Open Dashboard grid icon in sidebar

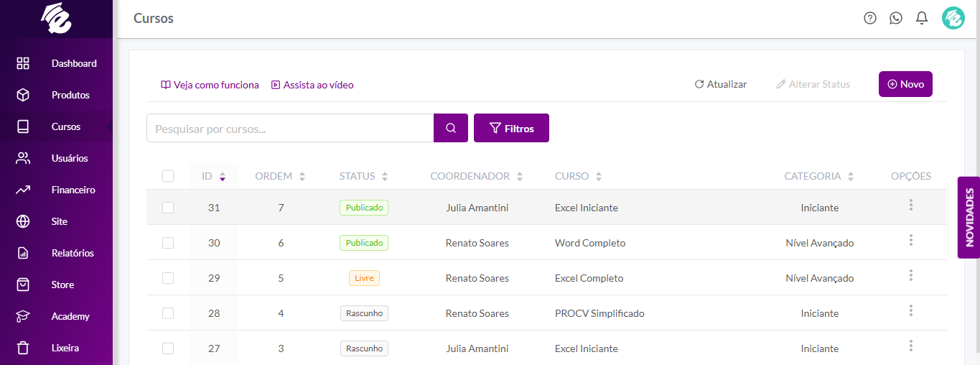tap(23, 63)
